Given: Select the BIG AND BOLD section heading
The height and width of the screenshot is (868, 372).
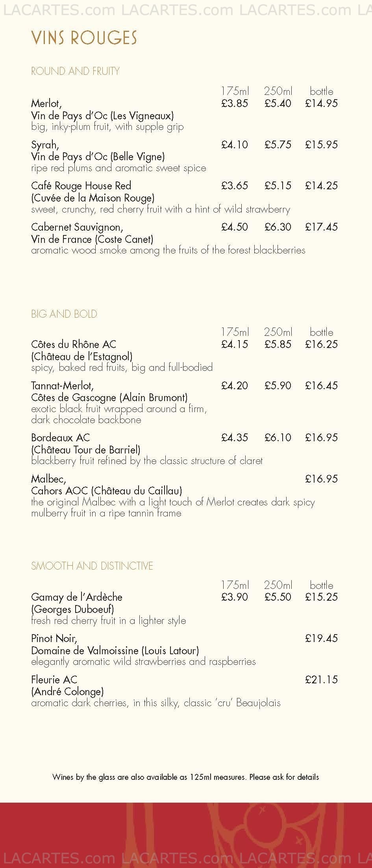Looking at the screenshot, I should point(64,314).
